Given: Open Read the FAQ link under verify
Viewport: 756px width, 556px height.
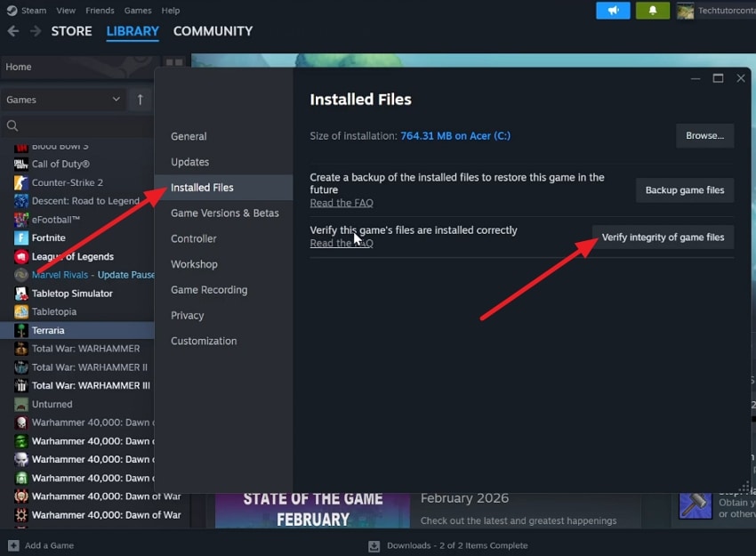Looking at the screenshot, I should 342,243.
